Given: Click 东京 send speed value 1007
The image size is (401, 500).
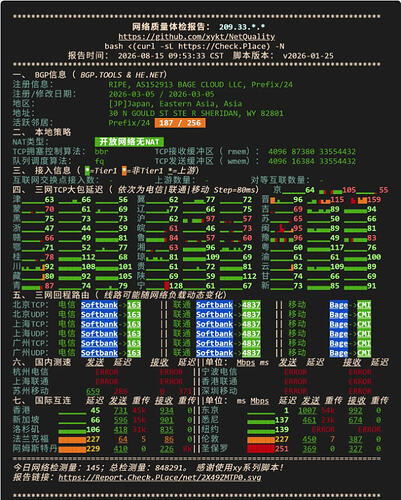Looking at the screenshot, I should pyautogui.click(x=307, y=411).
